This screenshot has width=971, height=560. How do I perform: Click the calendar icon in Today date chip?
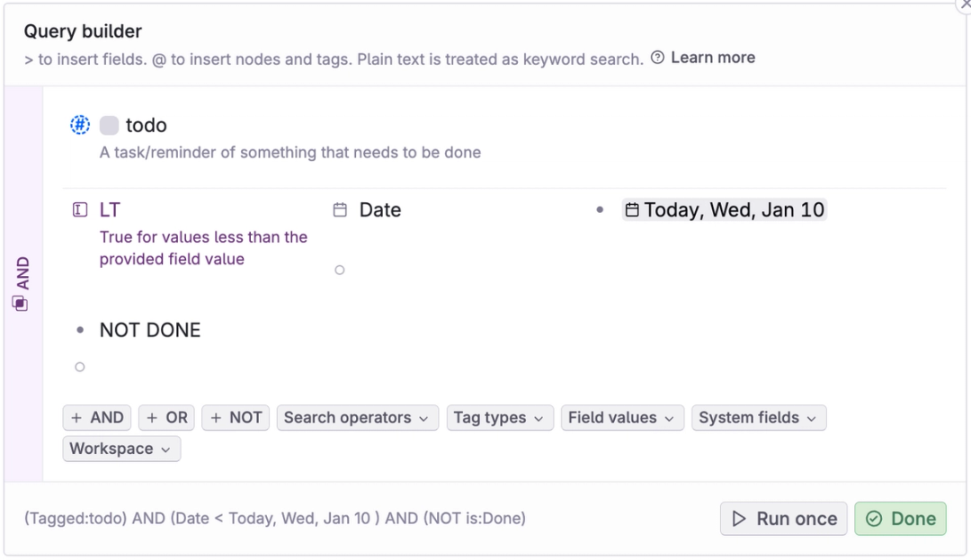pyautogui.click(x=632, y=210)
